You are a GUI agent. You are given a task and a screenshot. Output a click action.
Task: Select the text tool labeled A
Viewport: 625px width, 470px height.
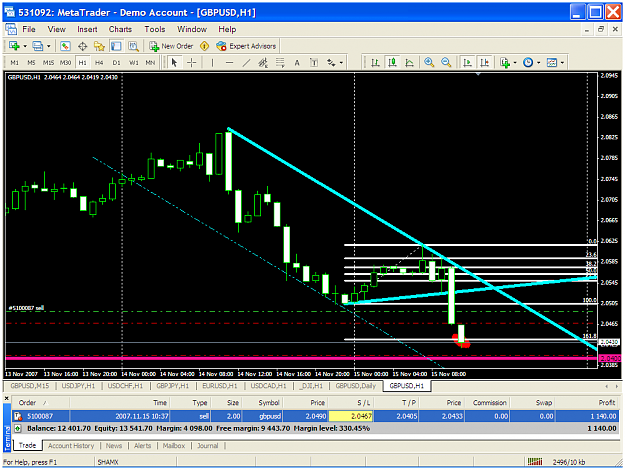pos(297,63)
